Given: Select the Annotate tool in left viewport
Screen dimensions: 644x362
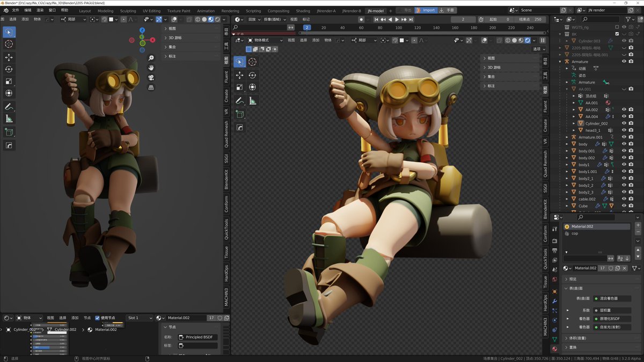Looking at the screenshot, I should [9, 107].
